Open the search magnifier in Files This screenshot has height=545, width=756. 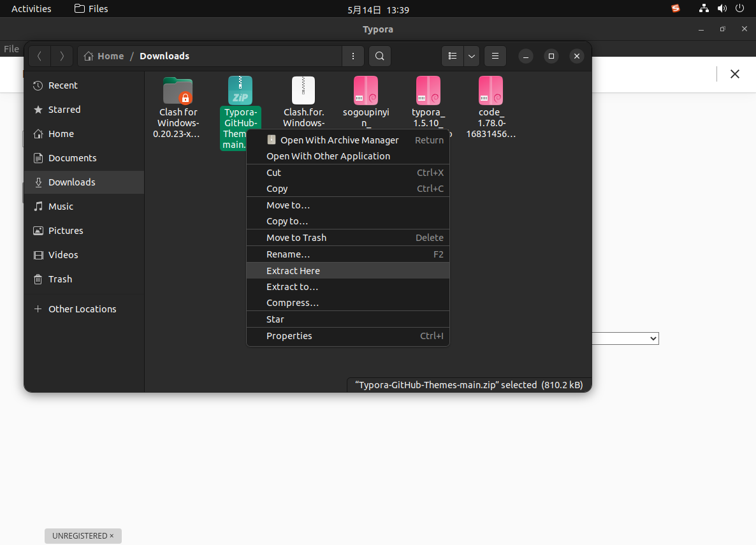[380, 56]
